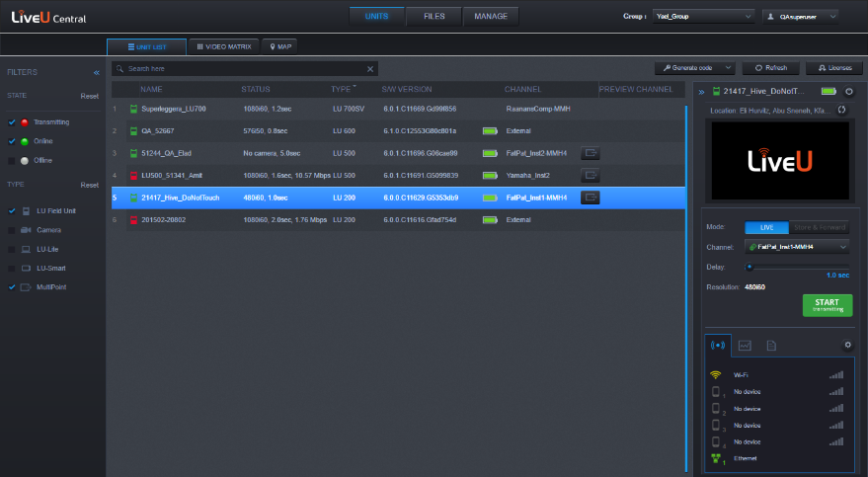Refresh the unit list

click(x=771, y=68)
